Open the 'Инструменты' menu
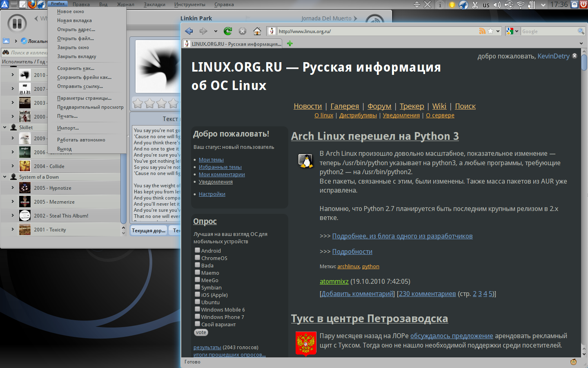 click(x=189, y=4)
